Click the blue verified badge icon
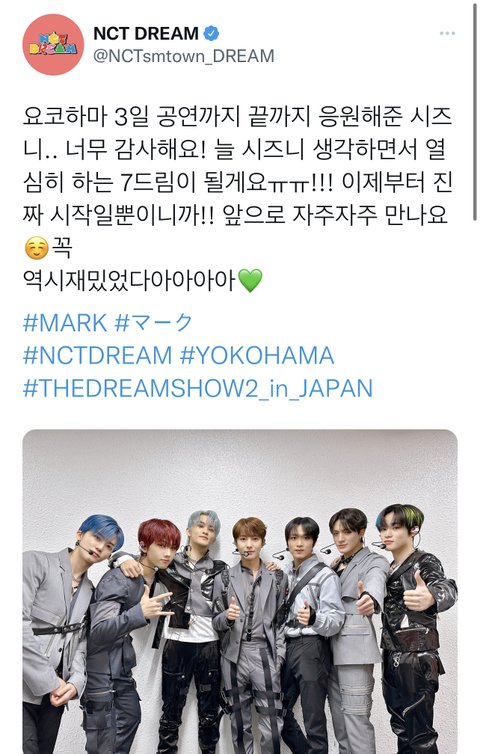The image size is (480, 754). tap(211, 33)
